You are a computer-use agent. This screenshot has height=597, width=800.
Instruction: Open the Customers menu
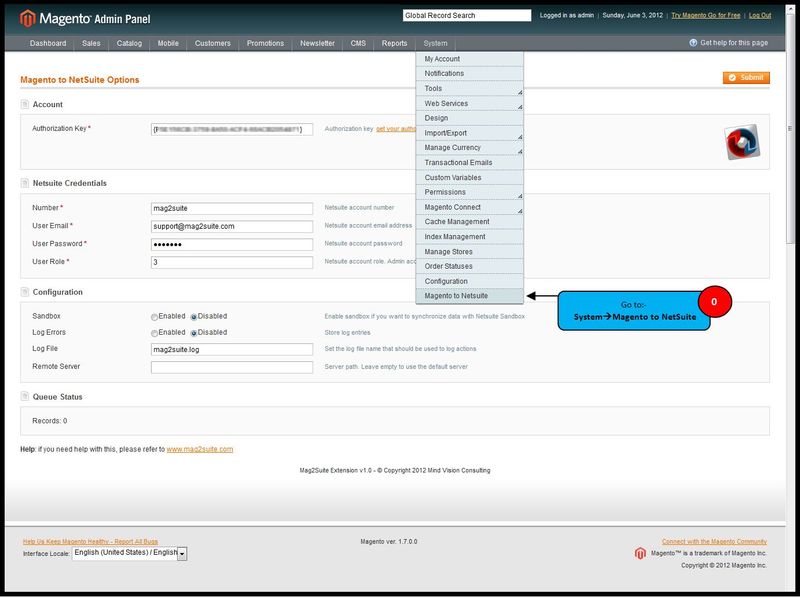[x=213, y=43]
